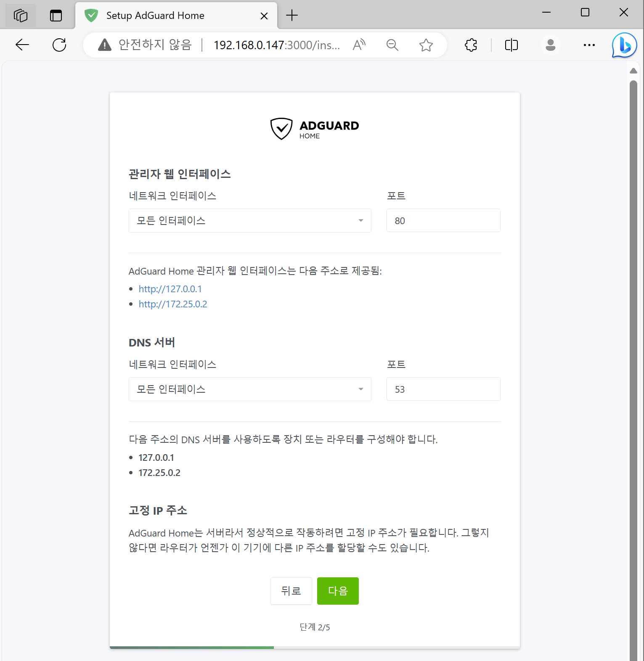This screenshot has height=661, width=644.
Task: Open split screen icon
Action: 511,45
